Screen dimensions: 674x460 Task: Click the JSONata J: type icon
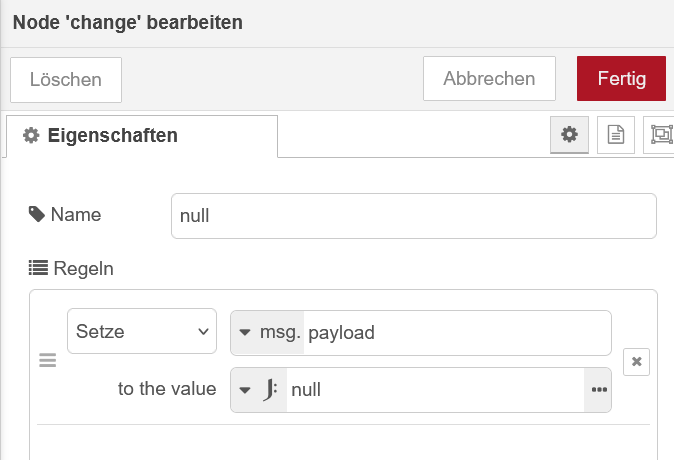(270, 390)
